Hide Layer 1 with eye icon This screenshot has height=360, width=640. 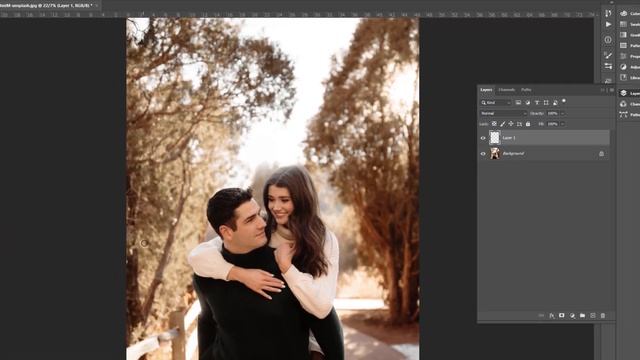click(x=483, y=138)
